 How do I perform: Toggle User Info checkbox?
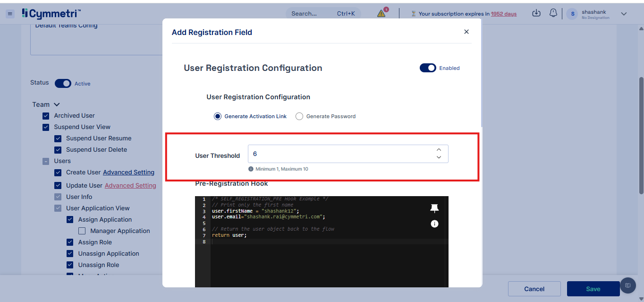pos(58,197)
